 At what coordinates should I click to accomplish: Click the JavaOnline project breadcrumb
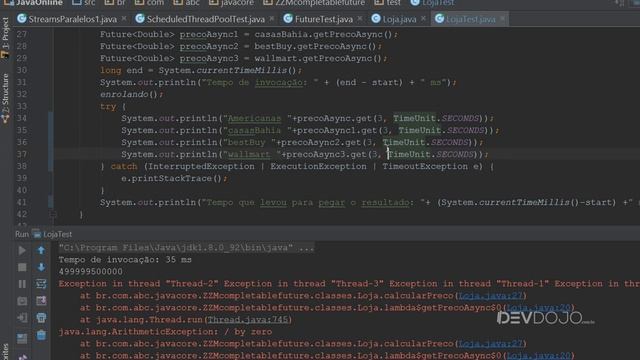pos(33,3)
